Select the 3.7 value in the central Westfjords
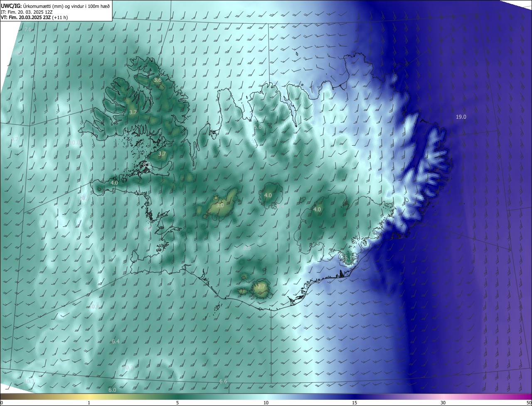Screen dimensions: 532x406 tap(133, 113)
